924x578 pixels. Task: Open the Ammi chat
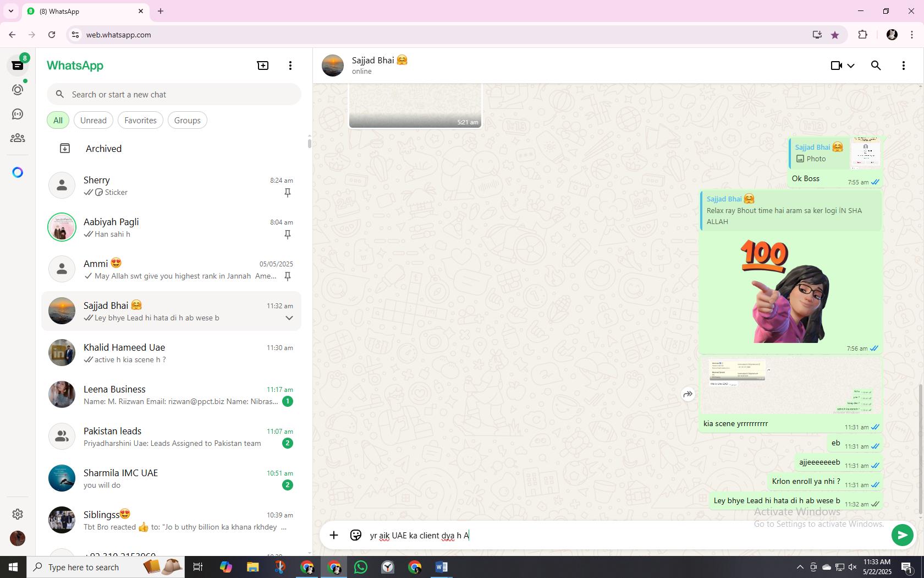point(172,269)
